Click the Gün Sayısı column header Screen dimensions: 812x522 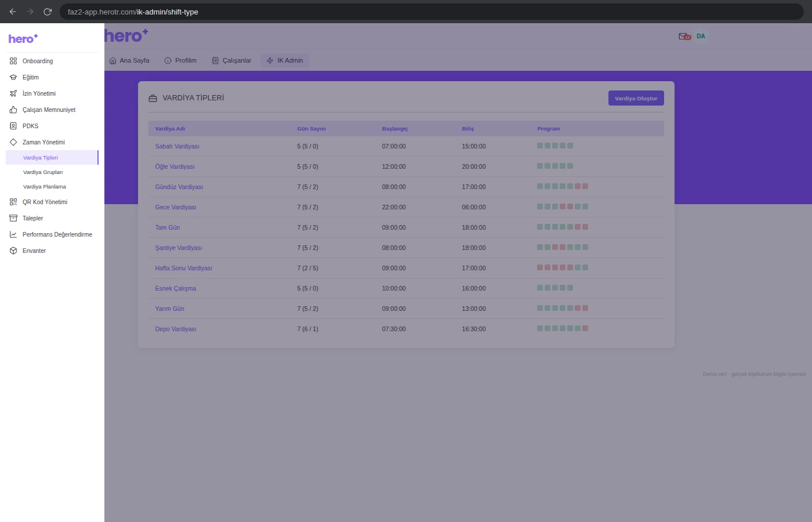(x=311, y=129)
